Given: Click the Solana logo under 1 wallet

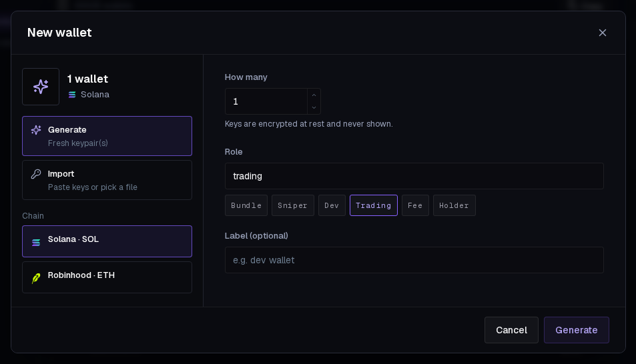Looking at the screenshot, I should (x=72, y=95).
